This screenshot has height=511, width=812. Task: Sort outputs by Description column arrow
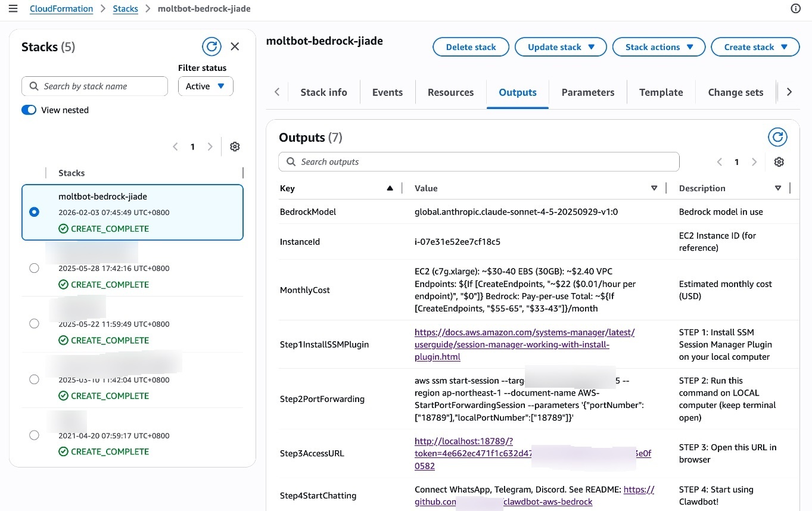[778, 188]
